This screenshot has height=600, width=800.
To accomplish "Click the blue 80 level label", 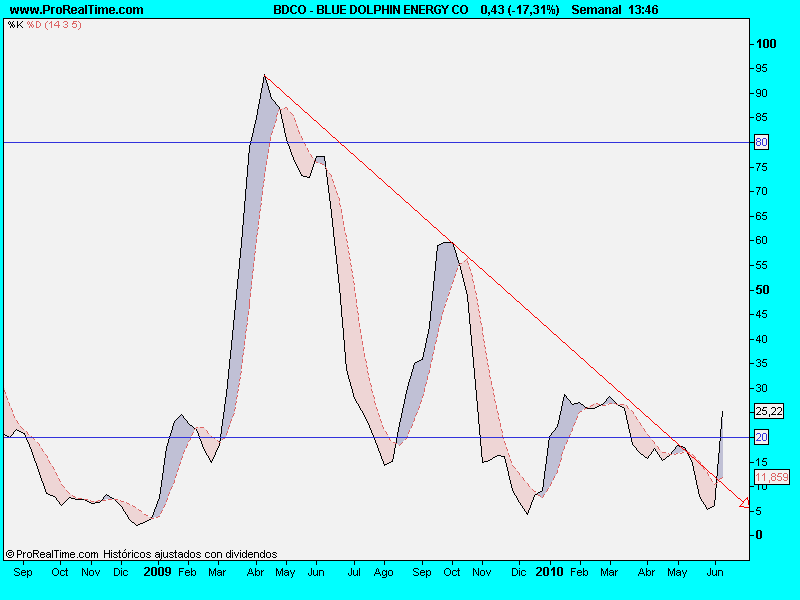I will click(x=761, y=142).
